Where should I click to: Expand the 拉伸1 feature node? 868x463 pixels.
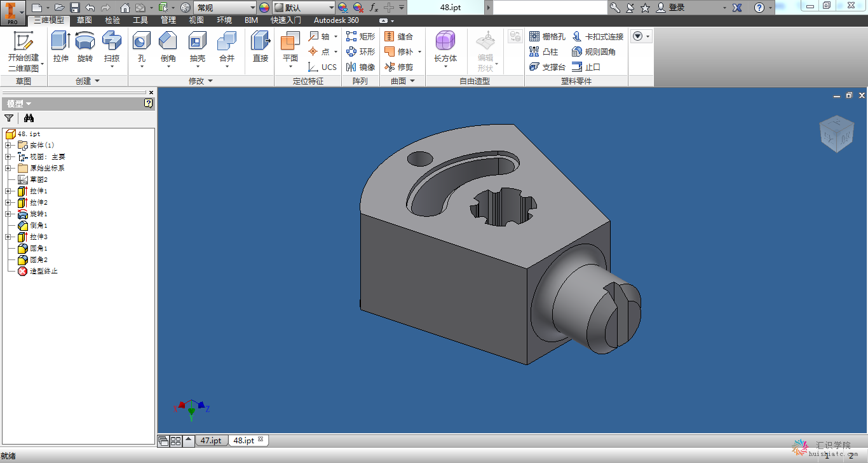point(8,191)
